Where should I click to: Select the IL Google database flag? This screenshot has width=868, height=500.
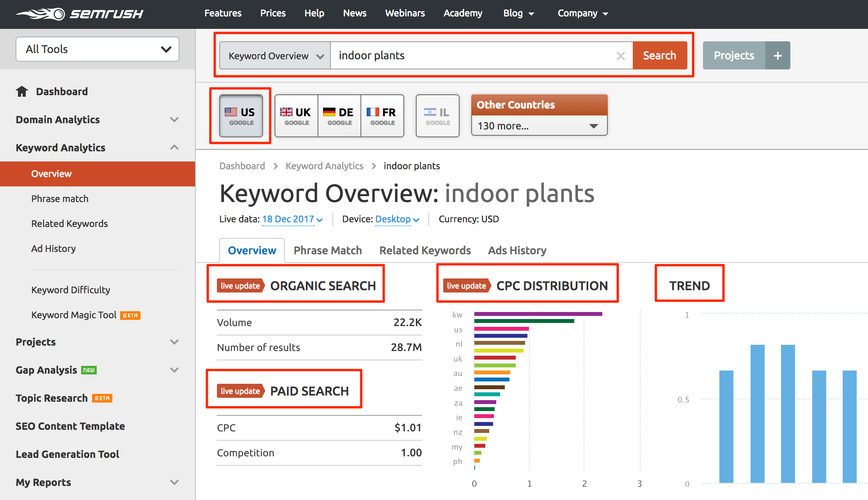click(x=438, y=116)
